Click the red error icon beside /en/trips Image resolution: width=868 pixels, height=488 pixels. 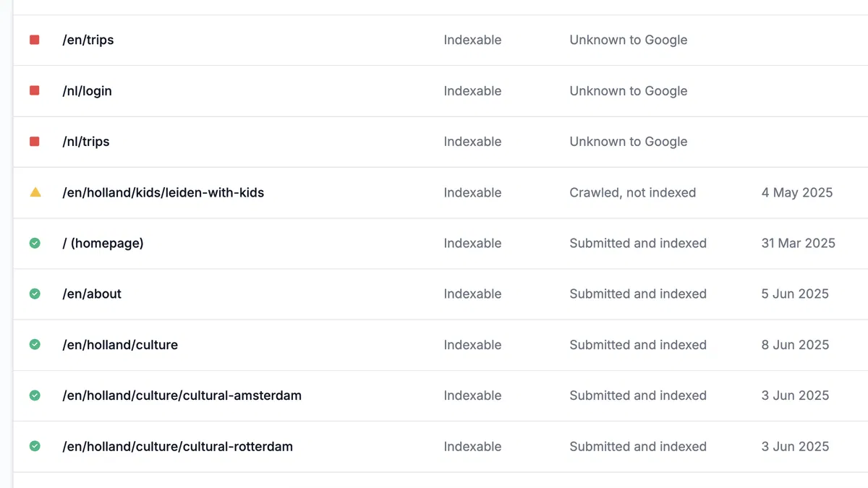(34, 40)
